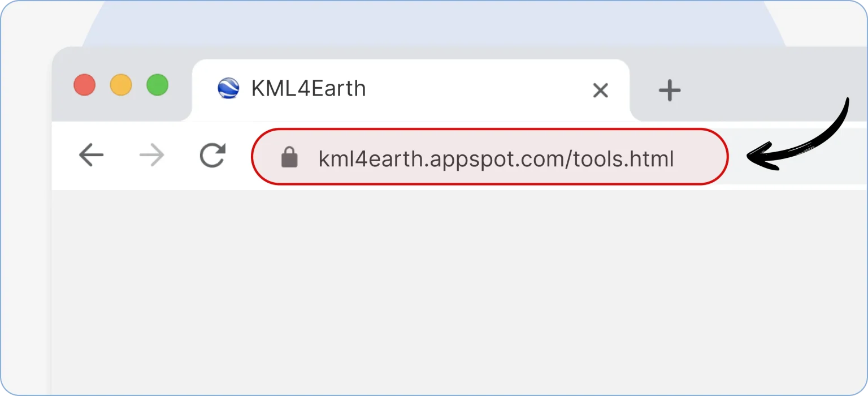This screenshot has height=396, width=868.
Task: Select the KML4Earth tab title
Action: coord(309,89)
